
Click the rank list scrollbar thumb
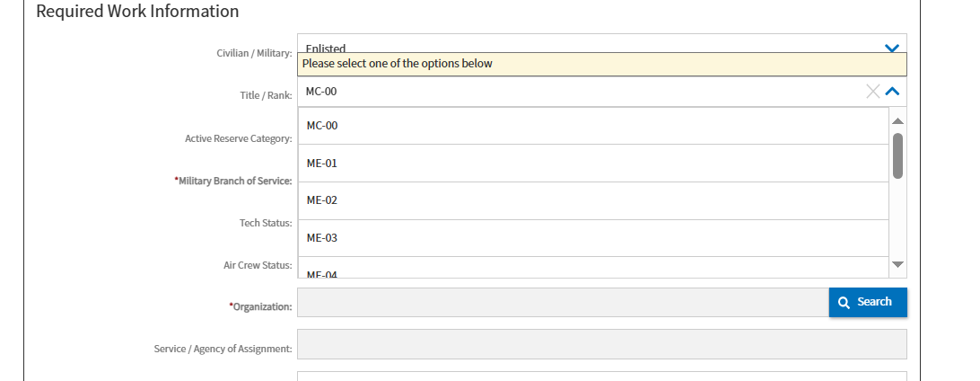pos(897,155)
